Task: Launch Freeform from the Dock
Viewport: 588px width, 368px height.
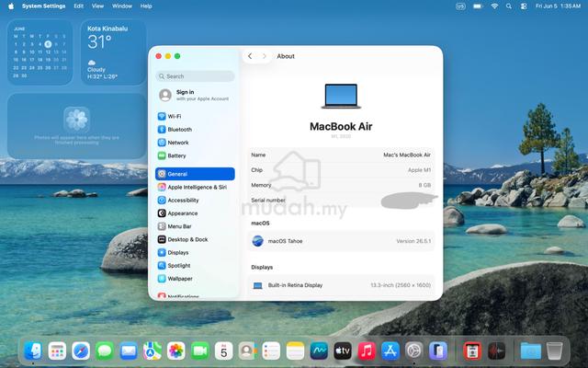Action: (319, 351)
